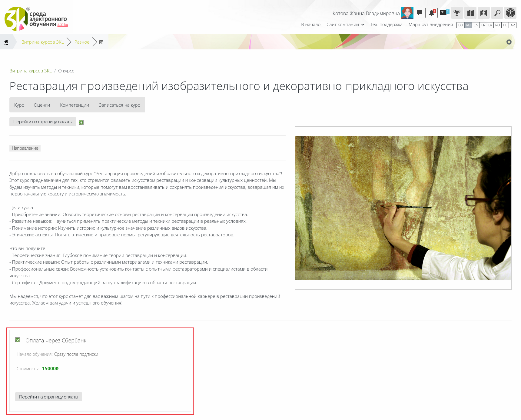Click bottom Перейти на страницу оплаты button
521x420 pixels.
click(x=48, y=397)
